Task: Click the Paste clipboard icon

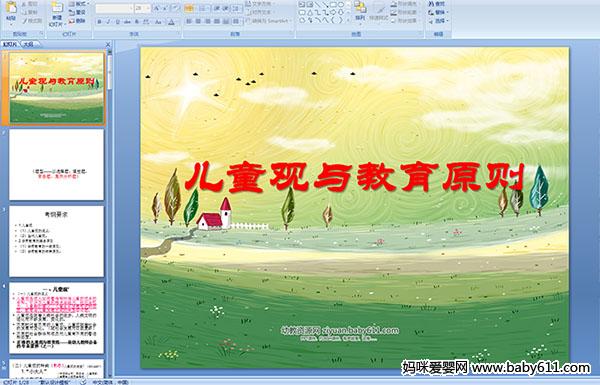Action: tap(11, 11)
